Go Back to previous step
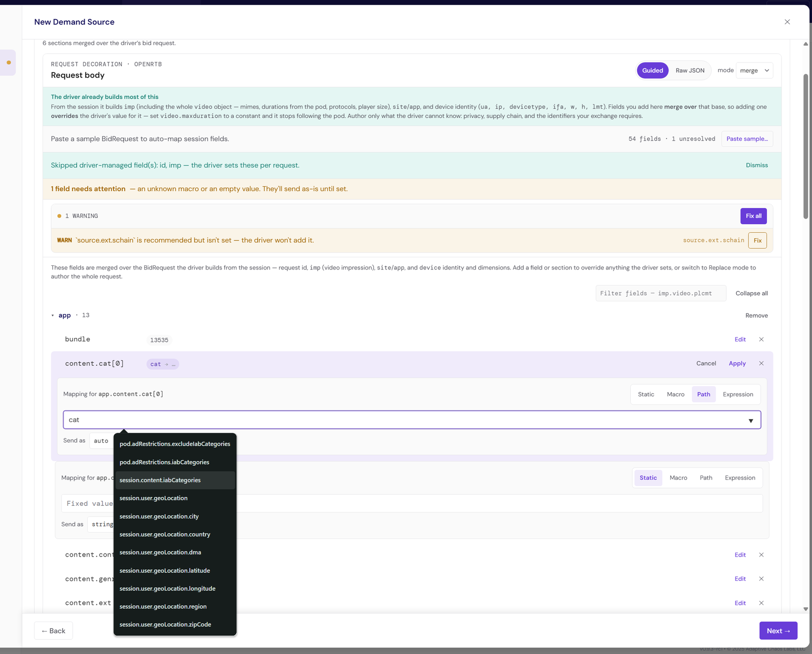The height and width of the screenshot is (654, 812). (53, 631)
